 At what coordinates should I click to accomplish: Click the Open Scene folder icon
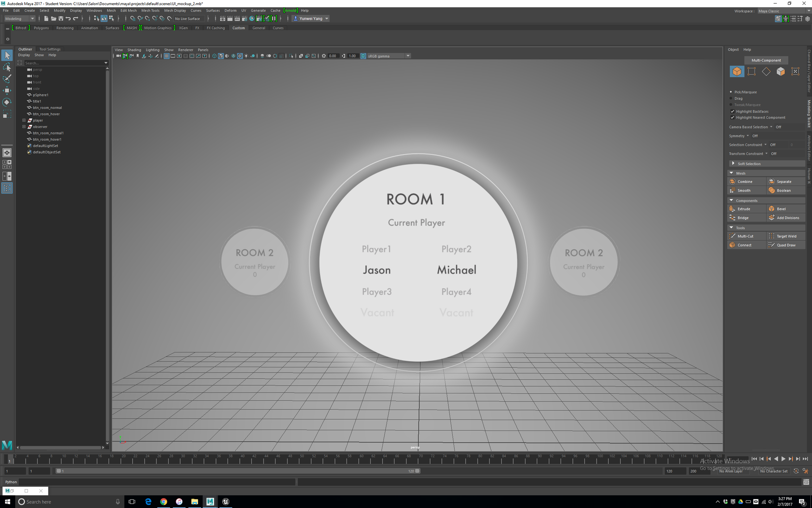point(53,19)
